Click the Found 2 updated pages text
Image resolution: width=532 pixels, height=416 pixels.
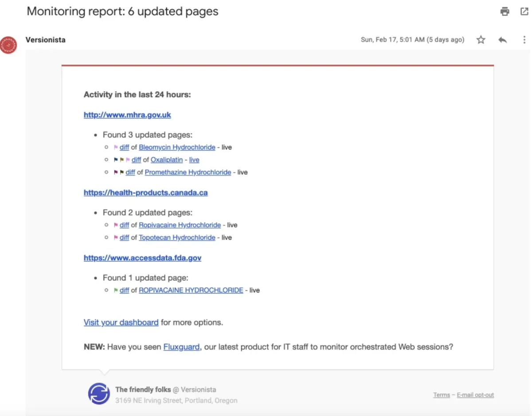[148, 213]
